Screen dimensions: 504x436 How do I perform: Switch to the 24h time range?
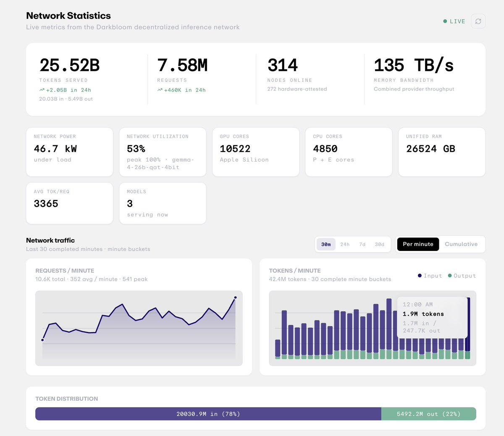(x=345, y=244)
